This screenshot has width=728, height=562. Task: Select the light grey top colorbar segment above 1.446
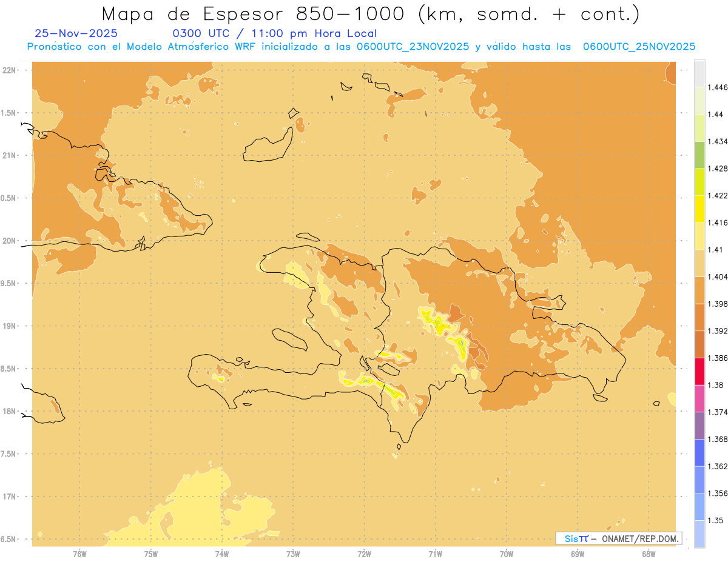tap(699, 73)
